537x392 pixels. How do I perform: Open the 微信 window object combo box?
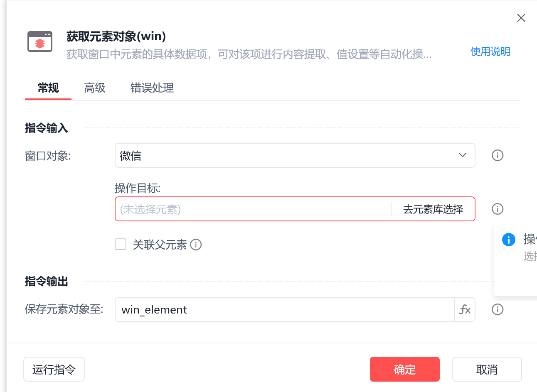295,155
